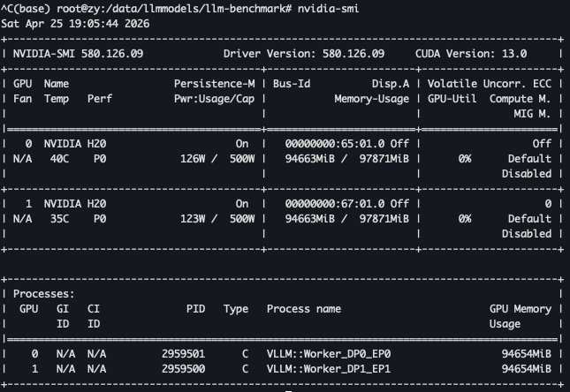
Task: Click GPU 0 temperature '40C'
Action: [59, 159]
